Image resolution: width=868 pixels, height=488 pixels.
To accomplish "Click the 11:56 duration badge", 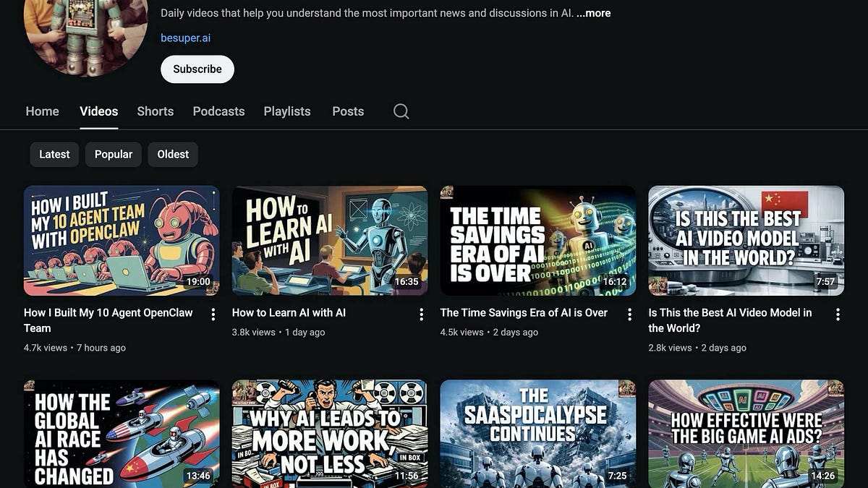I will pos(407,476).
